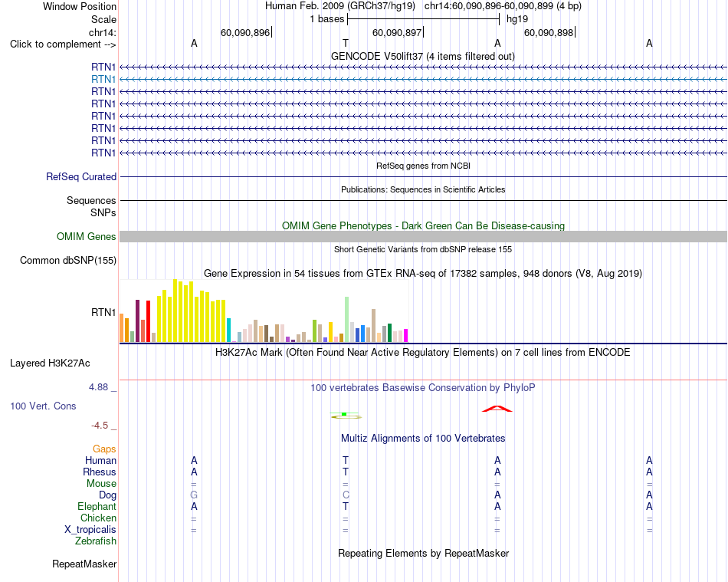Click the 'Click to complement -->' label

63,44
